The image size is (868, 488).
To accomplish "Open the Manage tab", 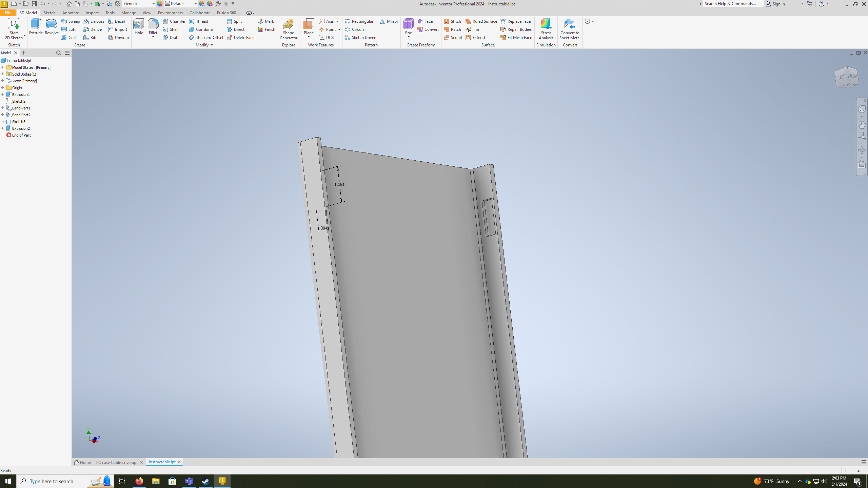I will point(129,13).
